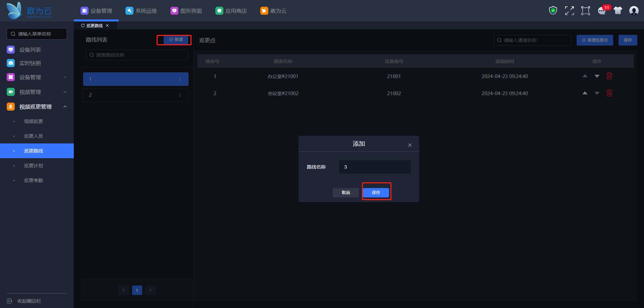Select 巡更路线 in sidebar

click(37, 151)
